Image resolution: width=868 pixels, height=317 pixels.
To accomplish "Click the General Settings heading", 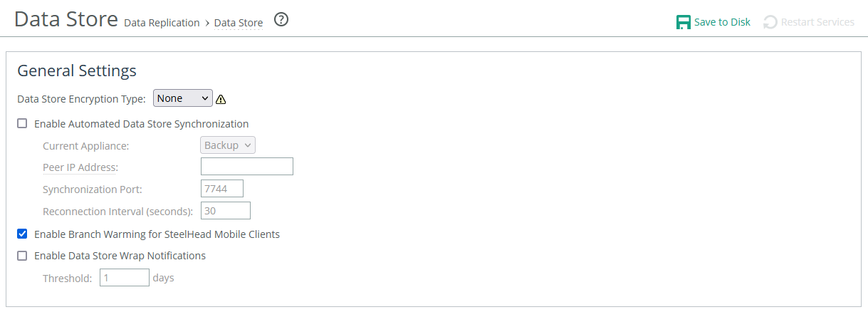I will click(x=77, y=71).
